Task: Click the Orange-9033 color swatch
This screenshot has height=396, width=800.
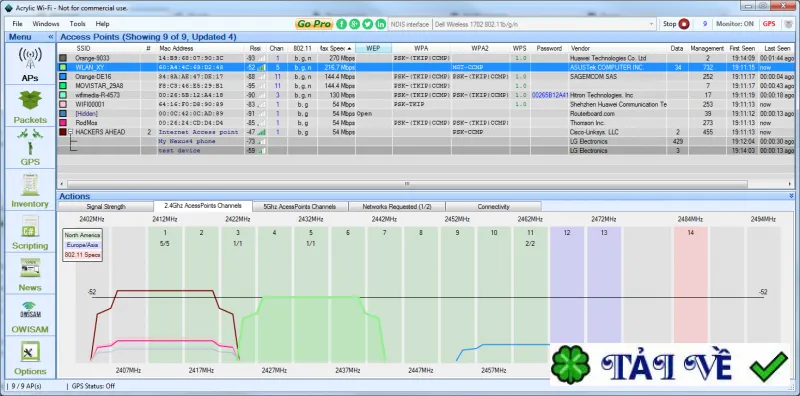Action: pyautogui.click(x=63, y=58)
